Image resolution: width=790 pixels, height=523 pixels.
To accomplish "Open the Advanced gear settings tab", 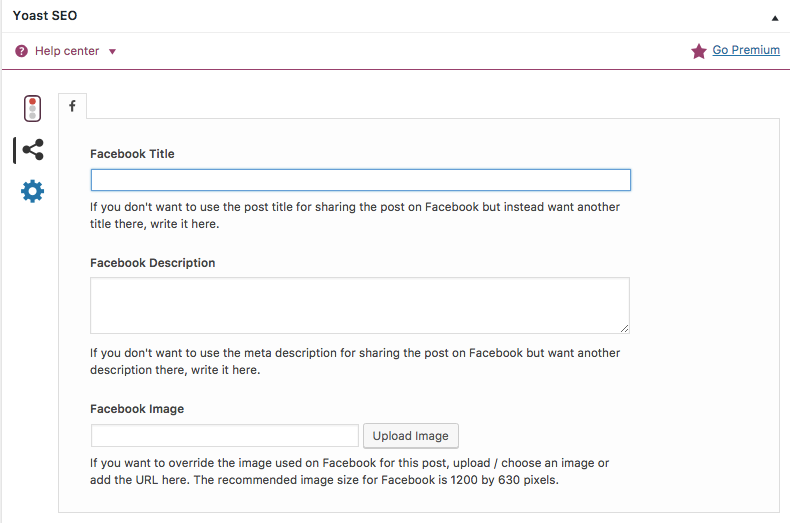I will [x=33, y=191].
